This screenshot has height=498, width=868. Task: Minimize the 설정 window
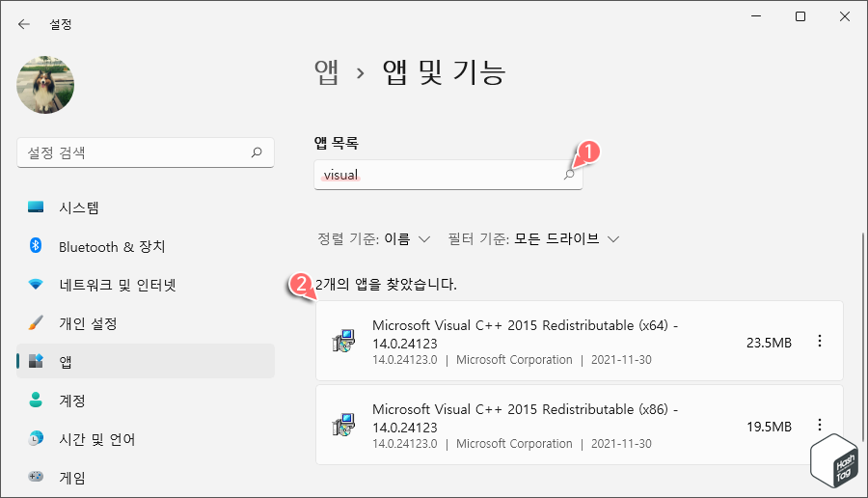click(x=756, y=16)
